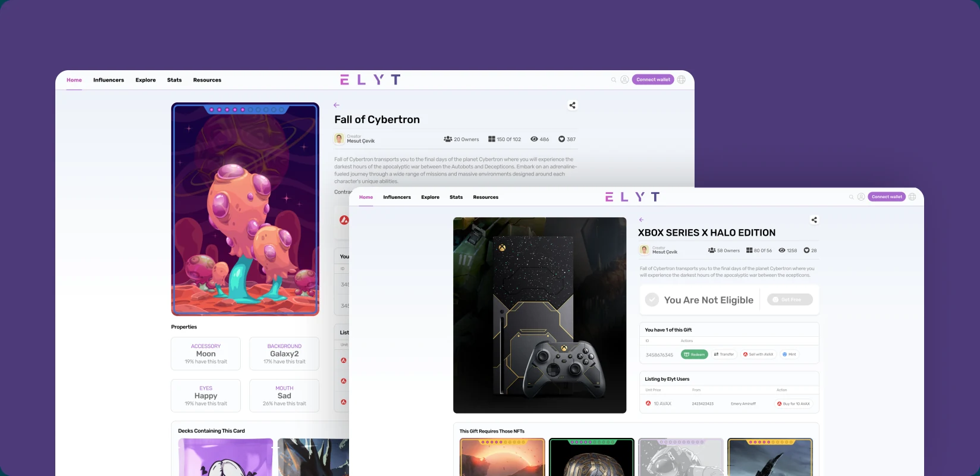Click the checkmark circle beside You Are Not Eligible
The height and width of the screenshot is (476, 980).
pyautogui.click(x=652, y=300)
